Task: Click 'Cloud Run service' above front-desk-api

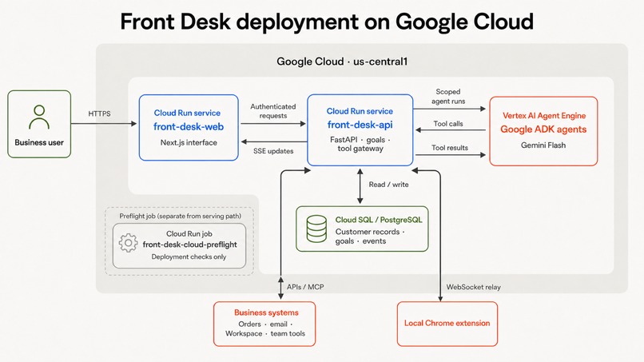Action: [x=360, y=111]
